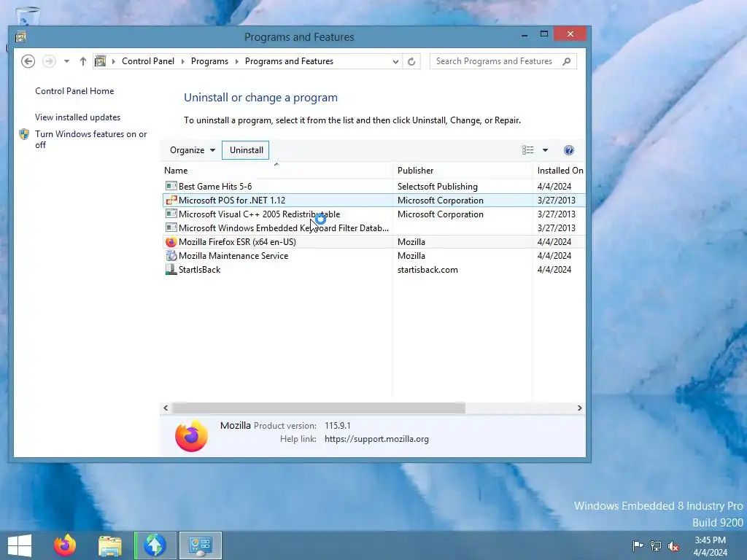Minimize the Programs and Features window
Viewport: 747px width, 560px height.
tap(525, 35)
